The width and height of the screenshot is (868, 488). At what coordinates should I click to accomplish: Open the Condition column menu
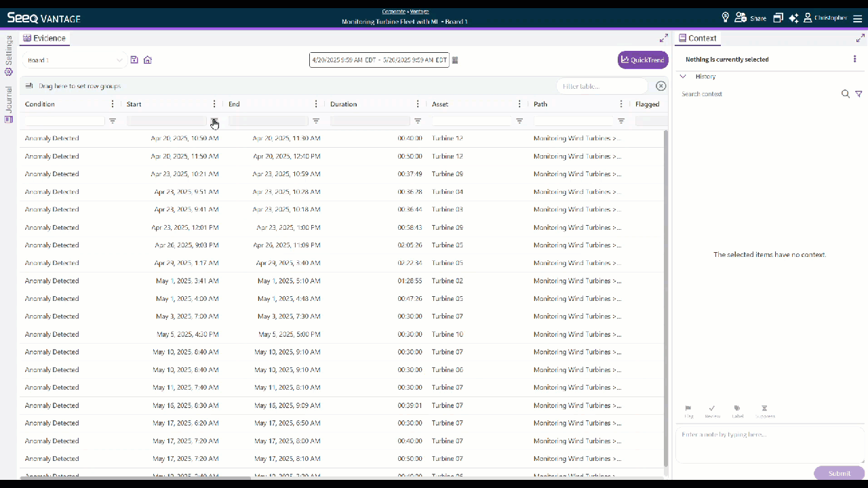click(x=113, y=104)
